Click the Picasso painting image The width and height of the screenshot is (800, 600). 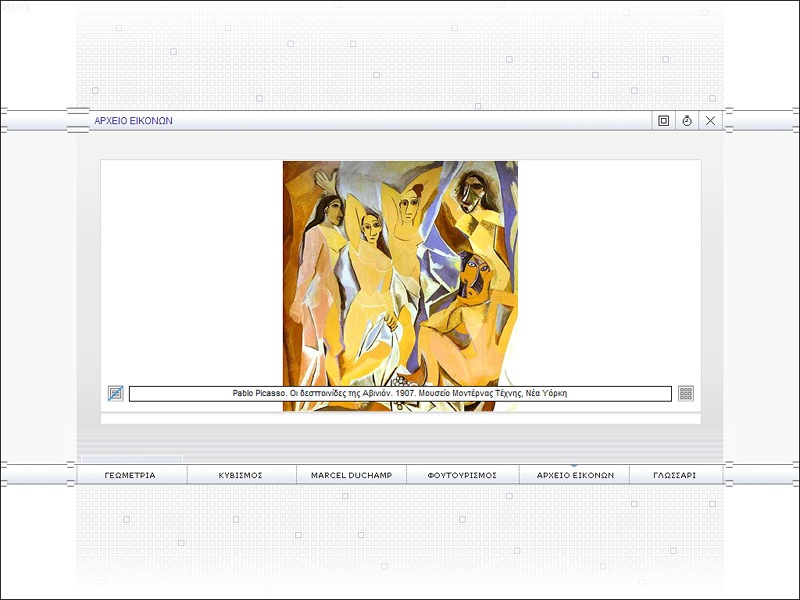point(401,286)
